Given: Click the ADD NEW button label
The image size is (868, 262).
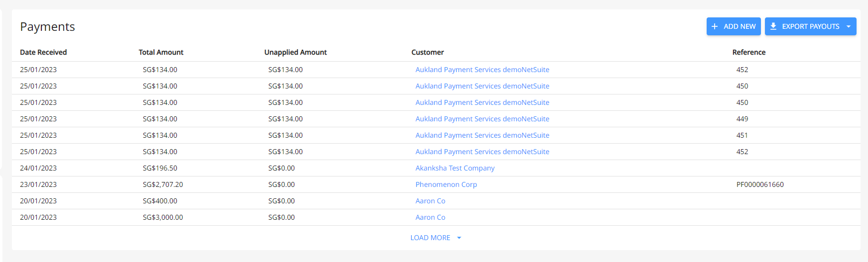Looking at the screenshot, I should 740,26.
